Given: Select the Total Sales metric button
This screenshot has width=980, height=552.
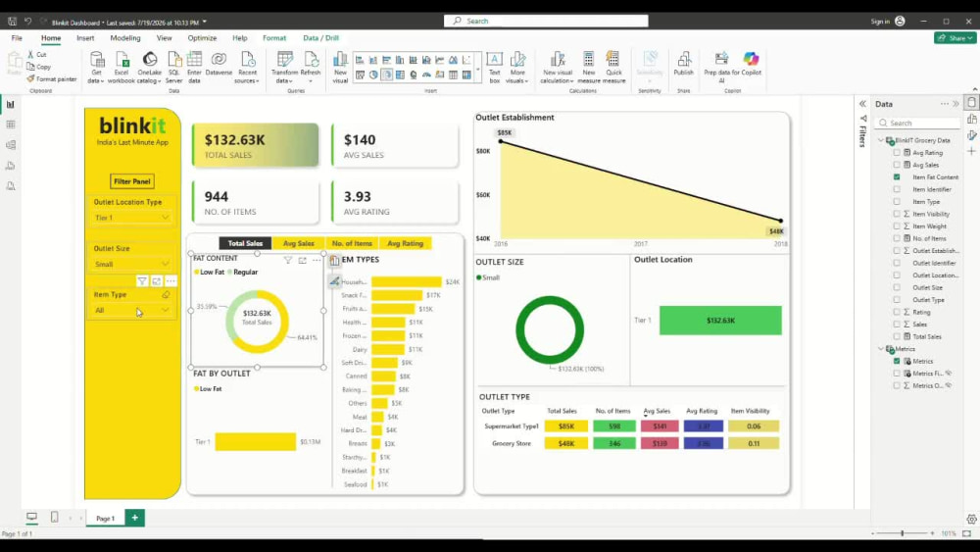Looking at the screenshot, I should pos(245,243).
